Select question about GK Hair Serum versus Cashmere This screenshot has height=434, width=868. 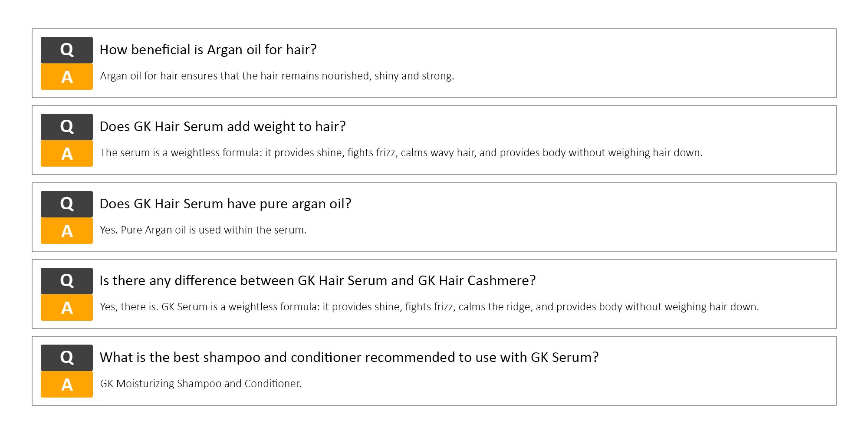click(x=318, y=281)
